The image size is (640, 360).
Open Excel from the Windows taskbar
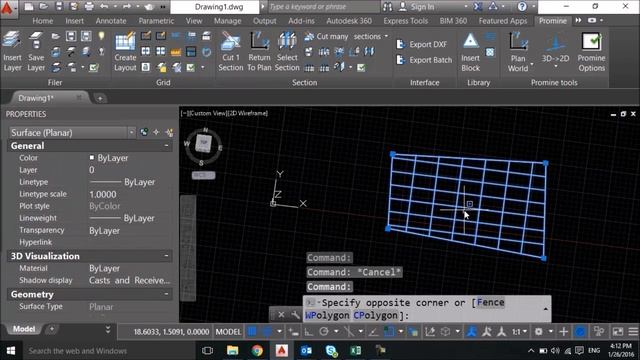356,351
